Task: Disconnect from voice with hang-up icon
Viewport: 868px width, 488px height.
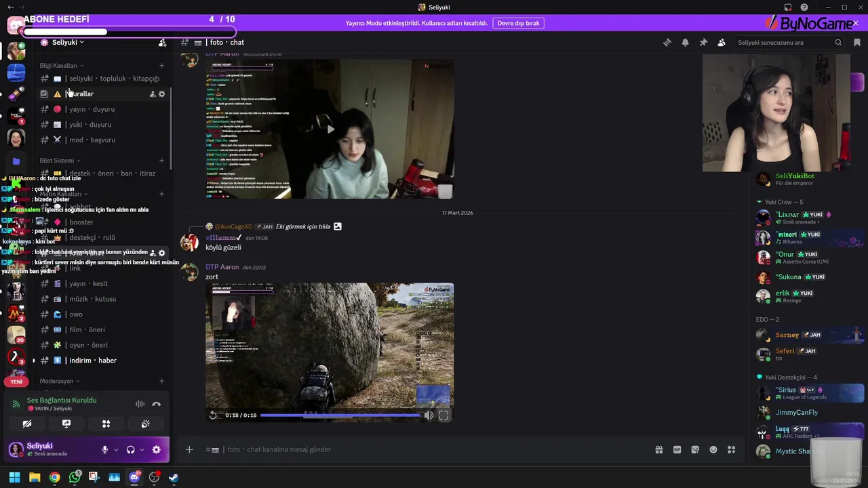Action: click(157, 404)
